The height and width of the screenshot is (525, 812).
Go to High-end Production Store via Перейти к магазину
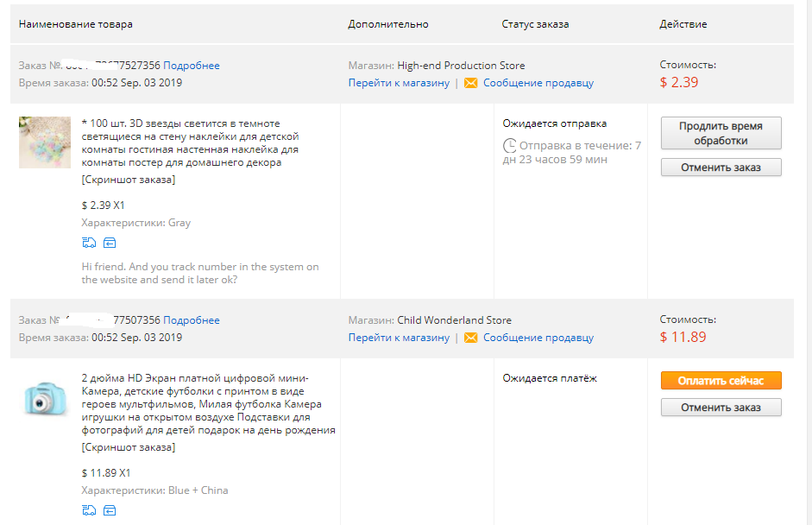click(399, 83)
